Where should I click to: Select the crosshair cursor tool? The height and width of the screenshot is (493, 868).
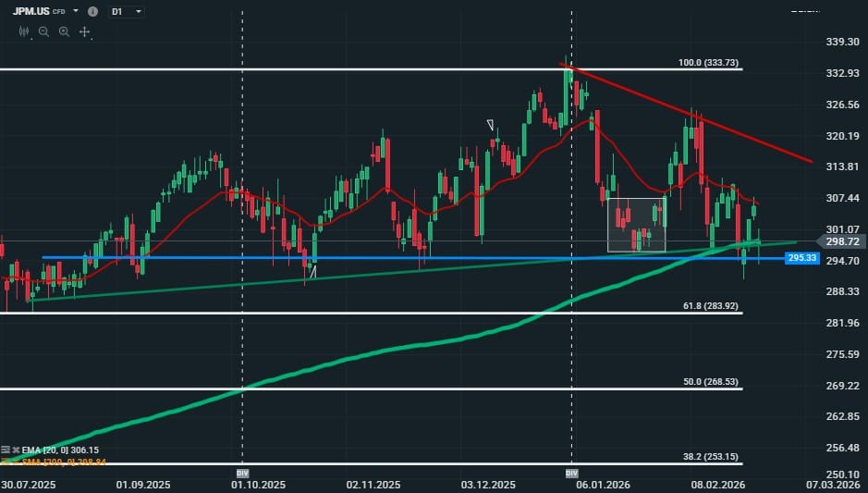click(84, 31)
